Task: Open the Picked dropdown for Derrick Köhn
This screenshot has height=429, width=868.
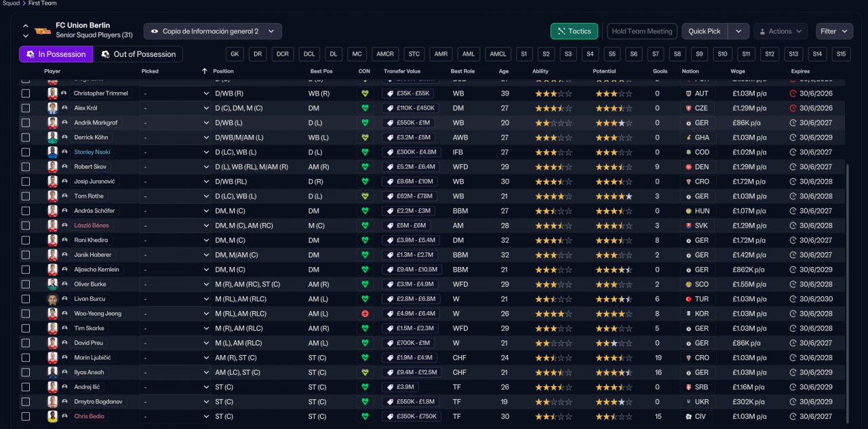Action: (176, 138)
